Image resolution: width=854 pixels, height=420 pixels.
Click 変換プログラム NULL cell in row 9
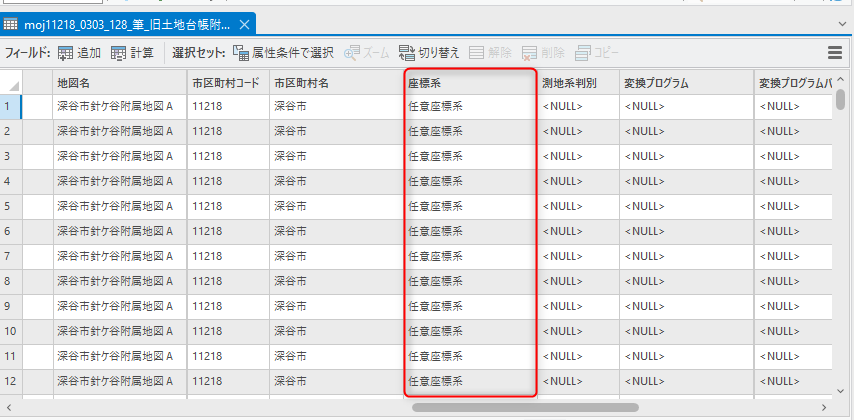[x=687, y=306]
